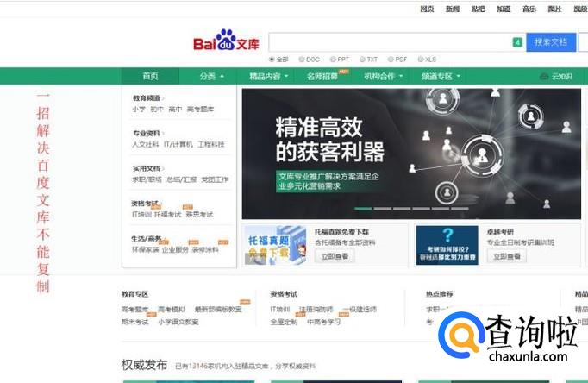Click the 托福真题免费下载 title text
Screen dimensions: 588x383
[341, 232]
